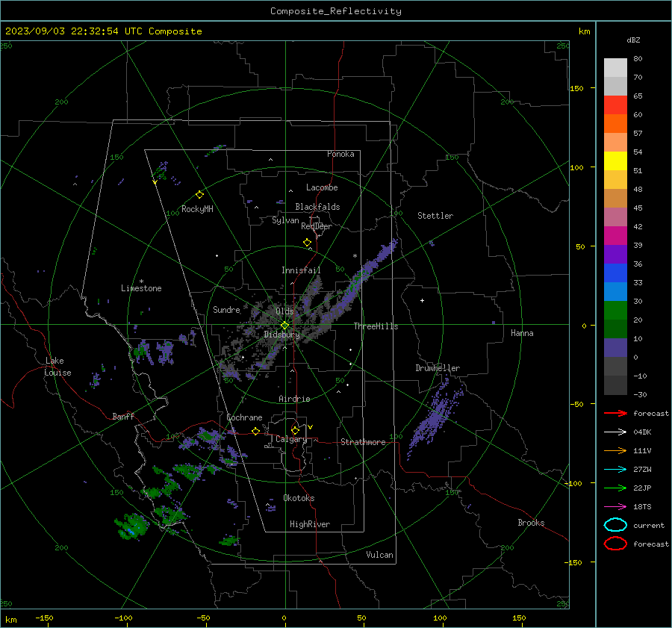Click the RockyMH text label
This screenshot has height=628, width=672.
pos(197,209)
